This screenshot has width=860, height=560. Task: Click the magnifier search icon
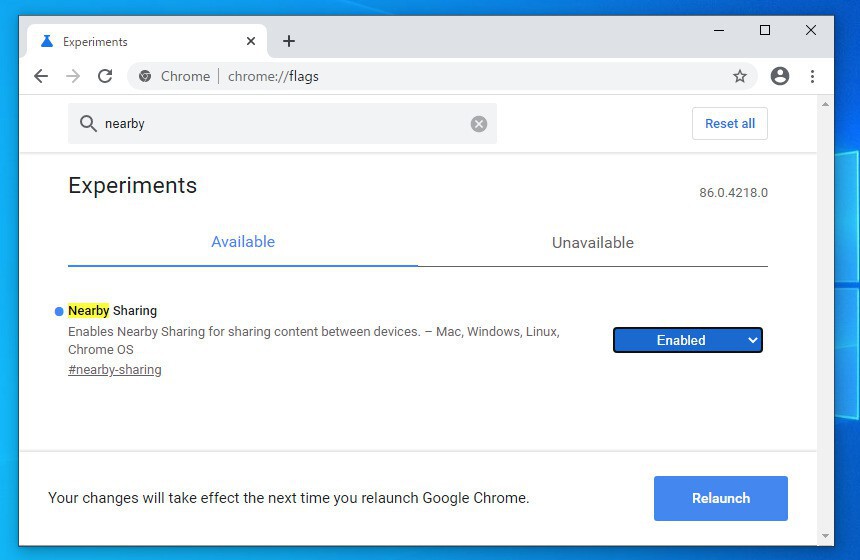tap(88, 124)
